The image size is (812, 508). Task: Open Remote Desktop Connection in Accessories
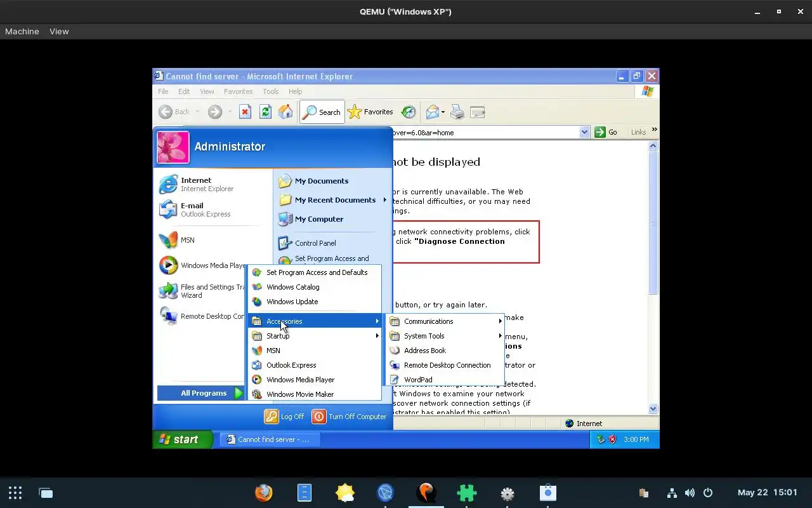pos(445,365)
